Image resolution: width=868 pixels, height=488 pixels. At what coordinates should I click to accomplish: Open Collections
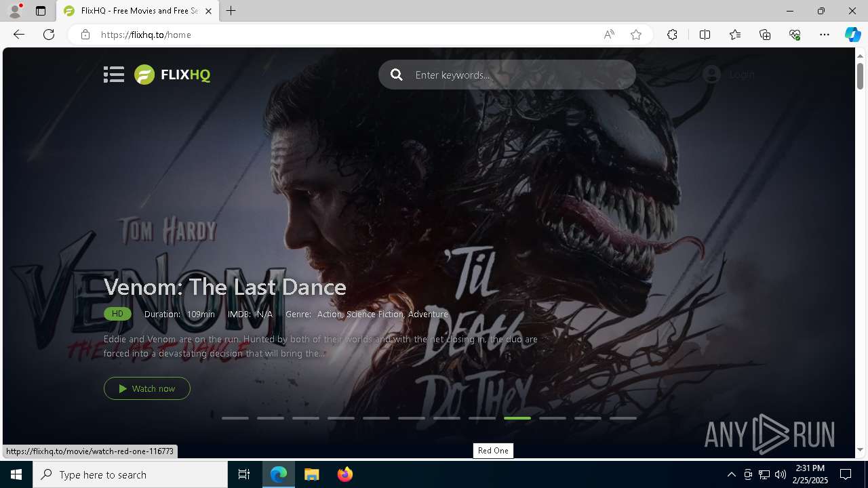click(x=765, y=35)
